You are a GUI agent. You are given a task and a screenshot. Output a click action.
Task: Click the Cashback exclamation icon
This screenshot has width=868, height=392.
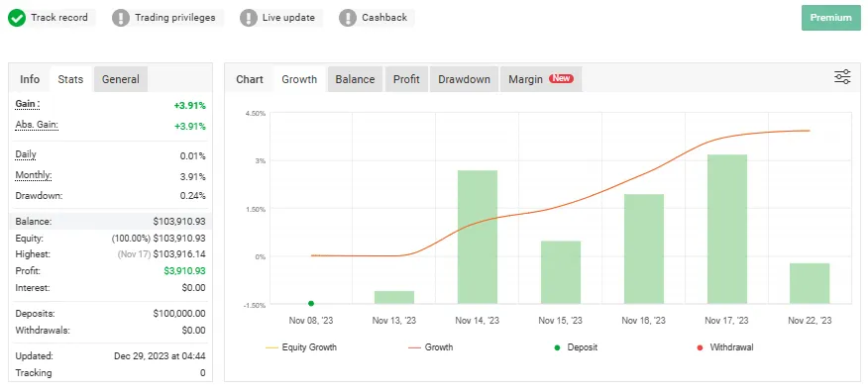tap(348, 18)
